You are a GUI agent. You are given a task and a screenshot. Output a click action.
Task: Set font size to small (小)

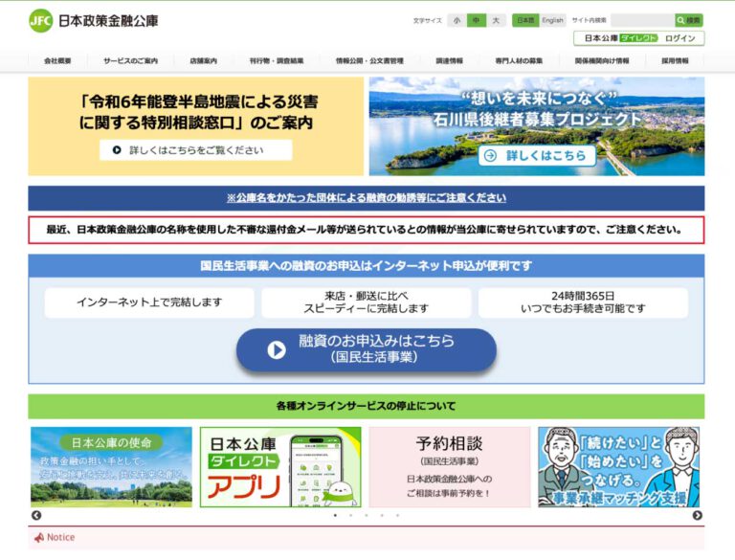457,20
